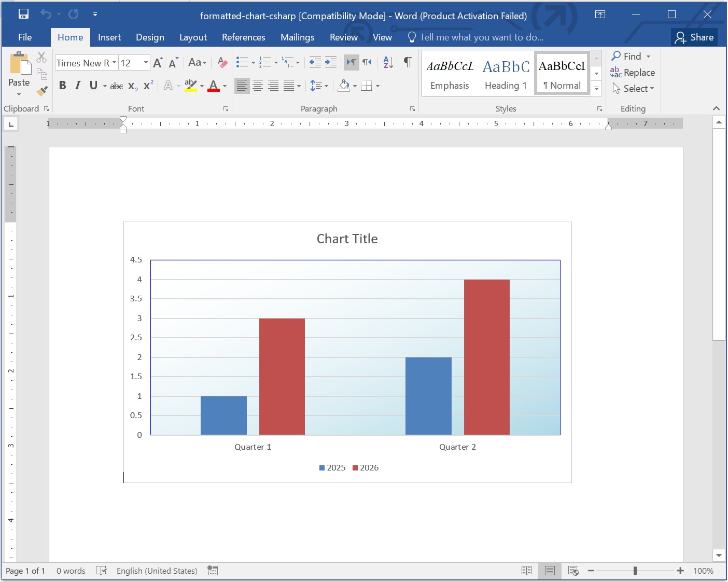Open the File menu tab
Image resolution: width=728 pixels, height=582 pixels.
point(25,37)
